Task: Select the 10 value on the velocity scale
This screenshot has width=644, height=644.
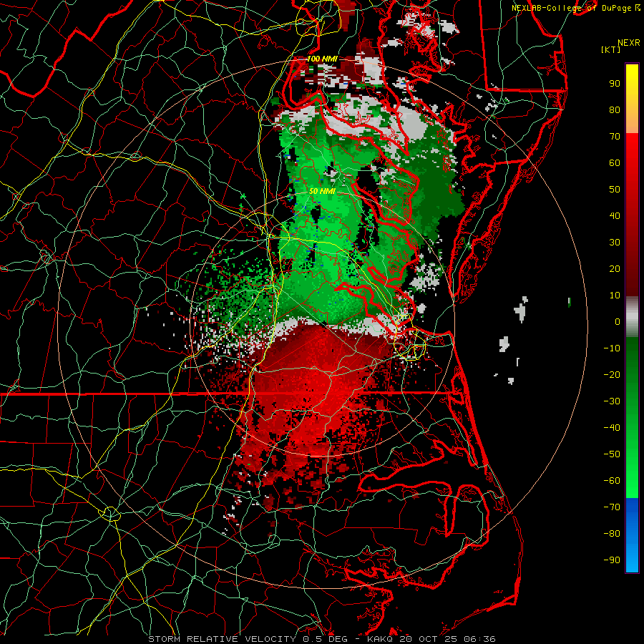Action: click(615, 296)
